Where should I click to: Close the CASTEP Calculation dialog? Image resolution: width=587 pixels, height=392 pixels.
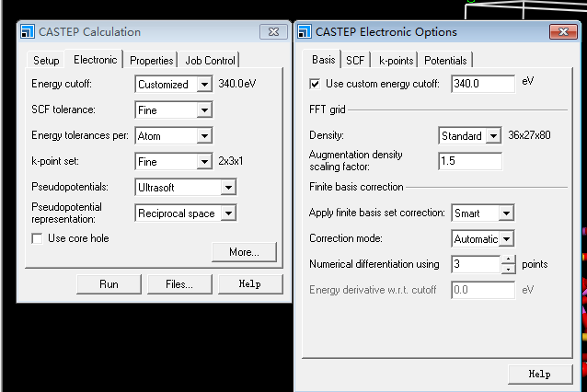pos(273,32)
